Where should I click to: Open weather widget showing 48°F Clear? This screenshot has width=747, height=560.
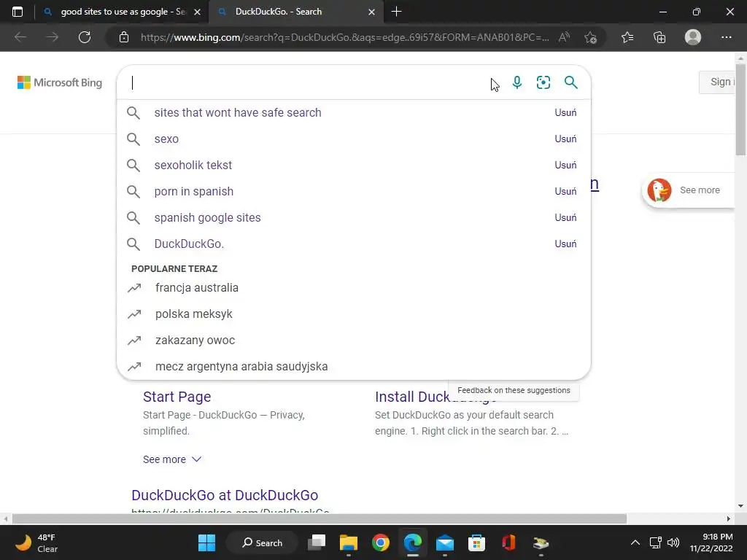36,542
